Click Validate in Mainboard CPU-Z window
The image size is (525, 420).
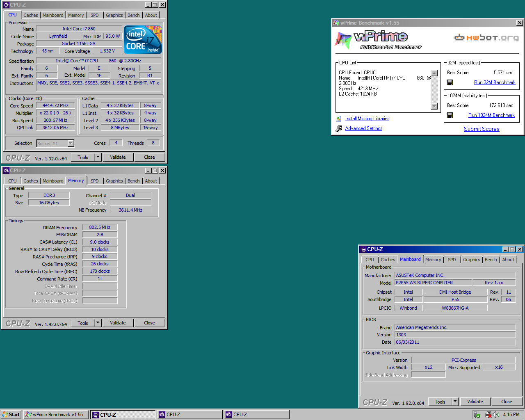(x=475, y=402)
